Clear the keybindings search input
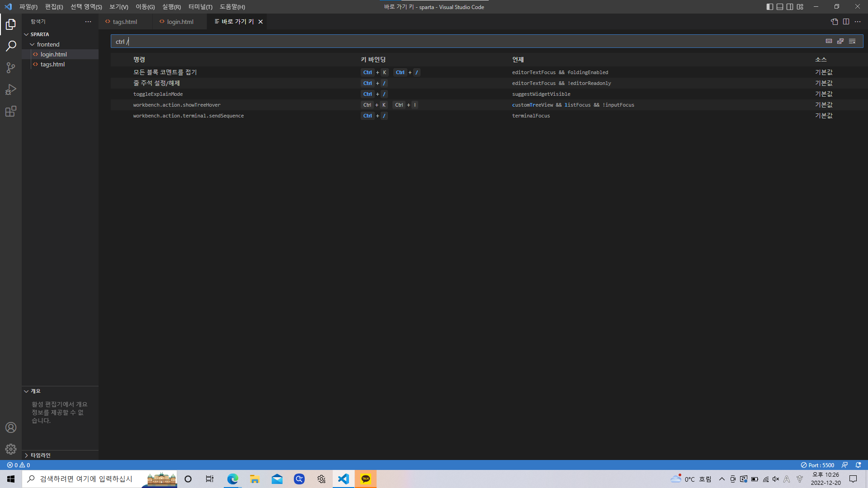Screen dimensions: 868x488 pos(852,41)
